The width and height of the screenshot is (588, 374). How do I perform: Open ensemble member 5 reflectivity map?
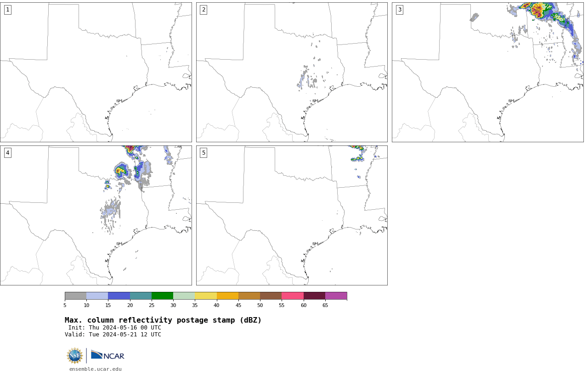pos(292,215)
